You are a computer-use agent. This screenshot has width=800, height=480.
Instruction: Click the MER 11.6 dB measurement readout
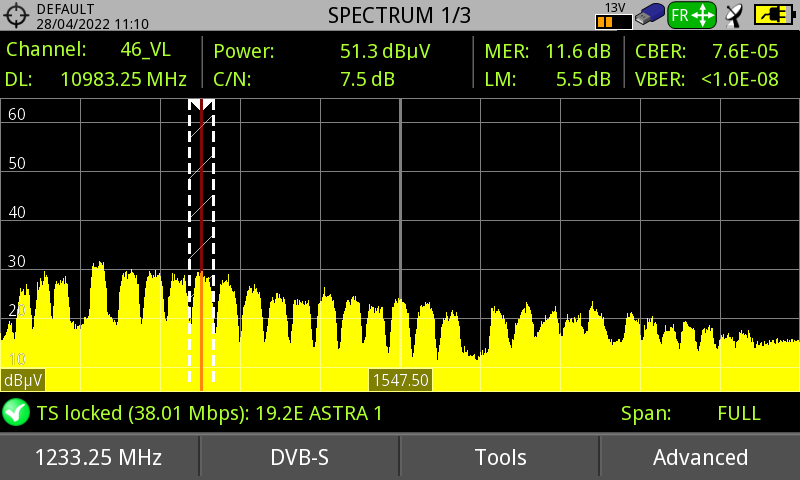pos(547,51)
